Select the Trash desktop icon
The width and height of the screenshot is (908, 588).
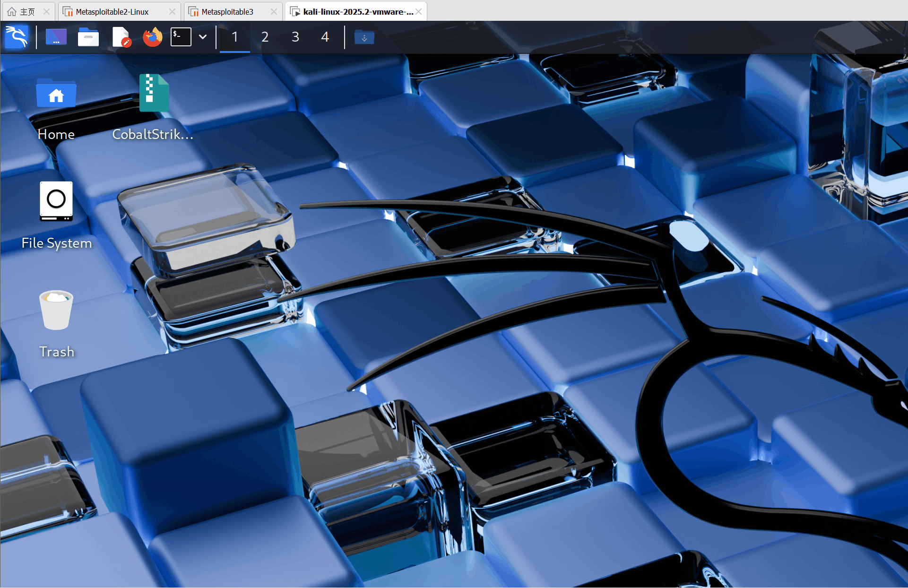coord(56,324)
